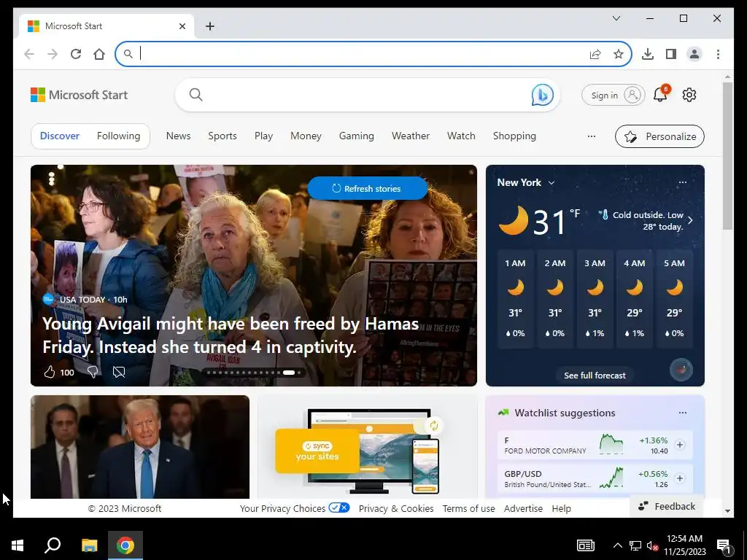Switch to the Discover tab

click(60, 136)
